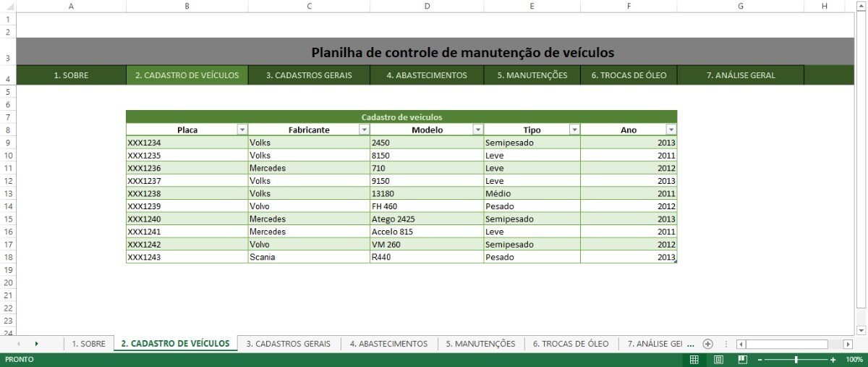The image size is (868, 367).
Task: Expand the Ano column filter
Action: click(671, 130)
